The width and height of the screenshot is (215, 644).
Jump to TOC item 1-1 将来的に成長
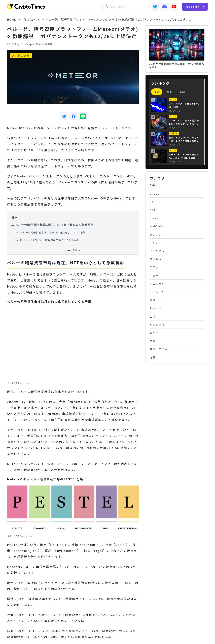(x=50, y=233)
